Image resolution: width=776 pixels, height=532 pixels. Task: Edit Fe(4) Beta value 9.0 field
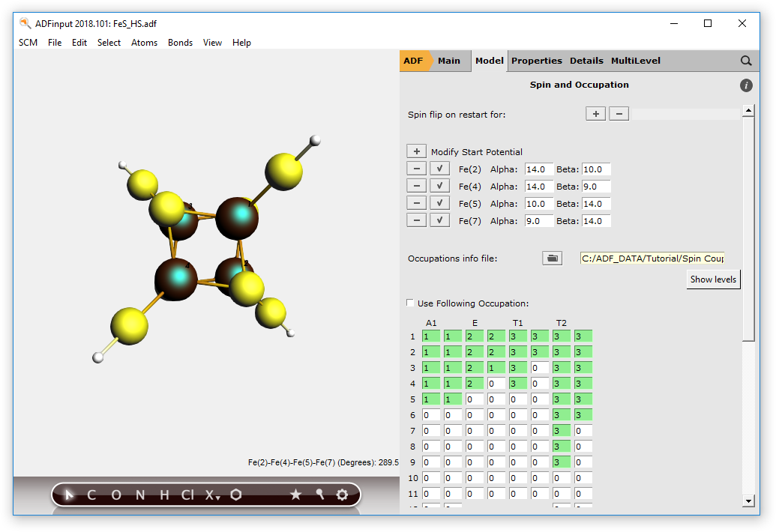[596, 187]
